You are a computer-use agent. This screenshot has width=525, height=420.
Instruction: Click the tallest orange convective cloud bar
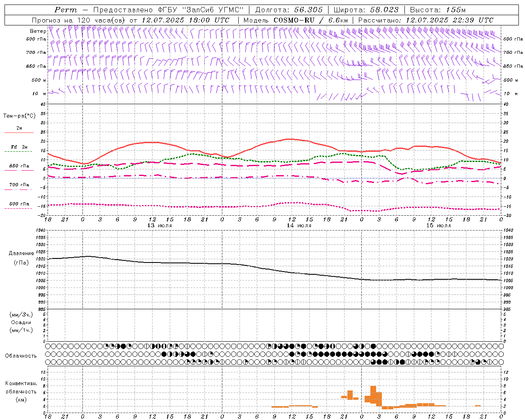click(373, 395)
